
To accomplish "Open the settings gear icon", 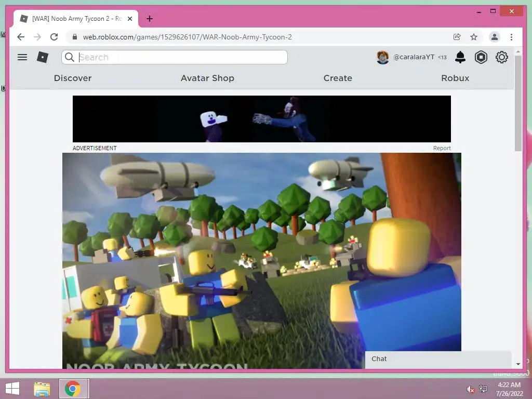I will 501,57.
